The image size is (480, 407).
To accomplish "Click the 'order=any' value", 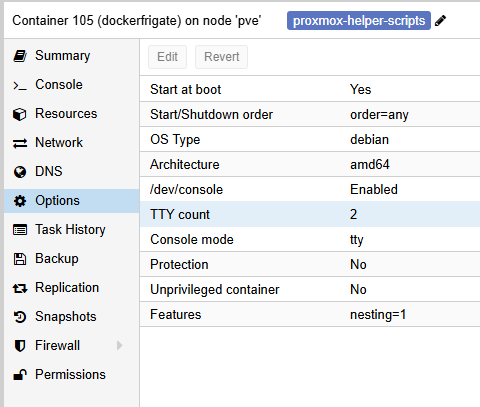I will click(379, 115).
